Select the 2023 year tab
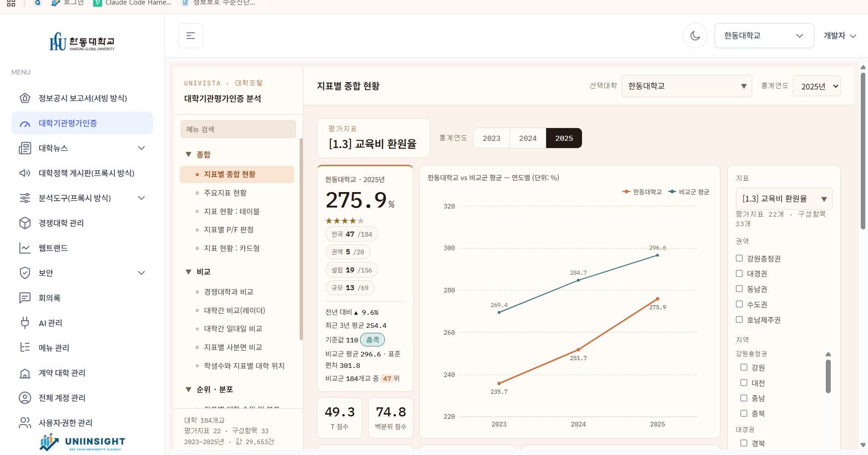Screen dimensions: 868x455 [491, 138]
